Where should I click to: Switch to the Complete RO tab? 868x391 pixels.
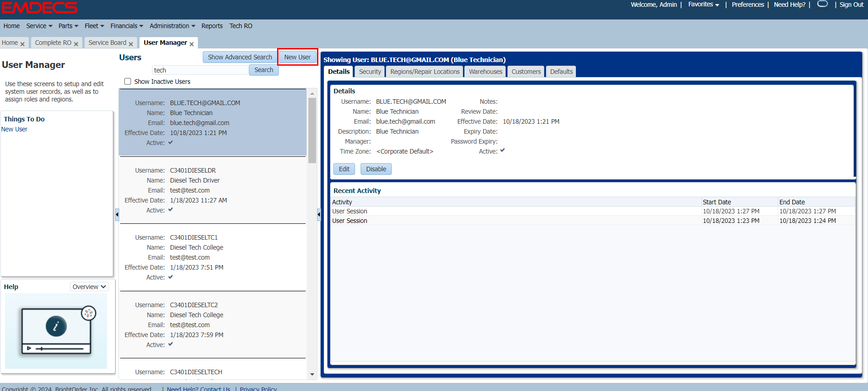coord(53,43)
